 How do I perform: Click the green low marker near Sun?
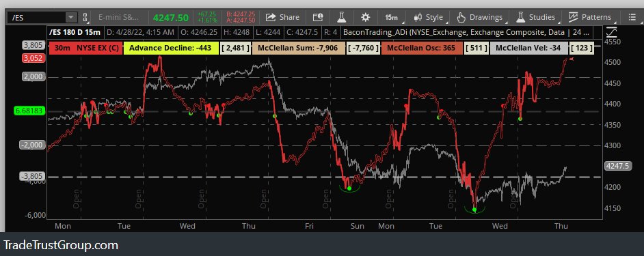349,188
